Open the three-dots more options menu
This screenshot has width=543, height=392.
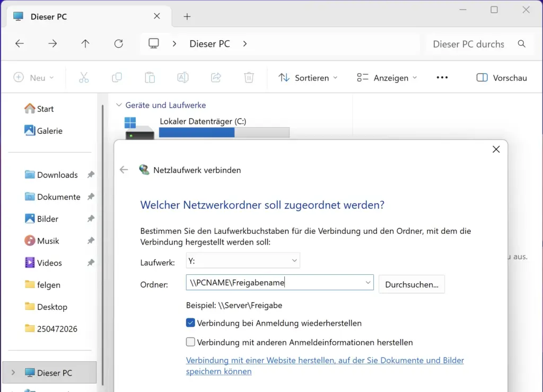(x=442, y=77)
